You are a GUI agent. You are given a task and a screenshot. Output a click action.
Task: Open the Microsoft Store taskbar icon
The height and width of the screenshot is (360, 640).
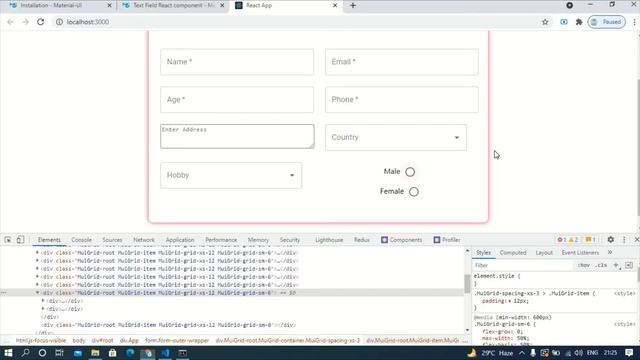(x=113, y=353)
